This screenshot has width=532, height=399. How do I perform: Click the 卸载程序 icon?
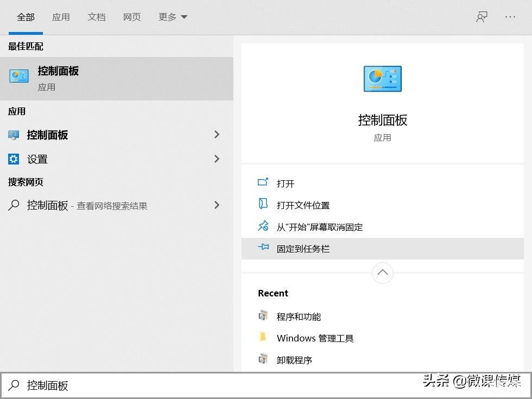pos(263,359)
